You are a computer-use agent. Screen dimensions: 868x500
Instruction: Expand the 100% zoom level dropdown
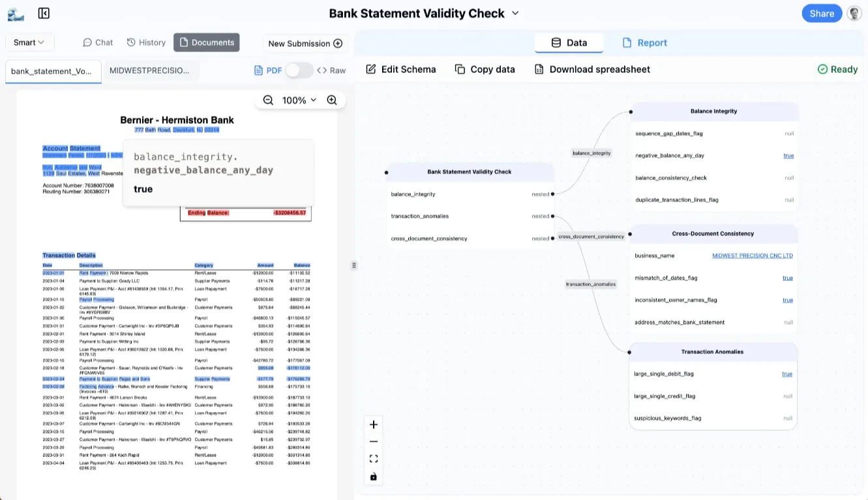pos(299,100)
